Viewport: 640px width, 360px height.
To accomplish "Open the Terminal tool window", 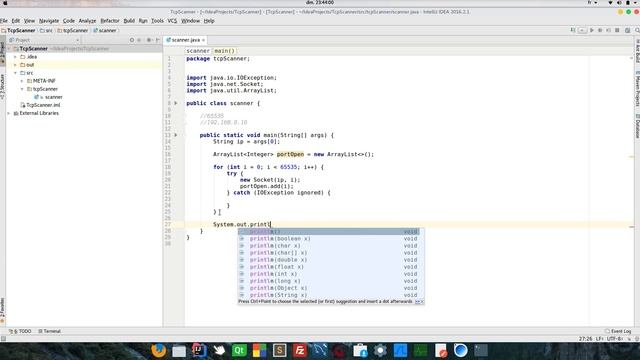I will pyautogui.click(x=49, y=331).
